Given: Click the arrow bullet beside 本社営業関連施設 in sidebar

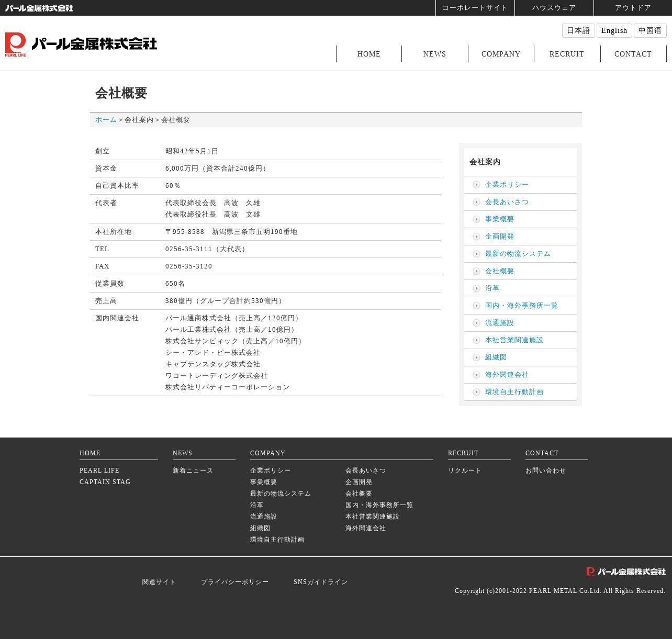Looking at the screenshot, I should click(476, 340).
